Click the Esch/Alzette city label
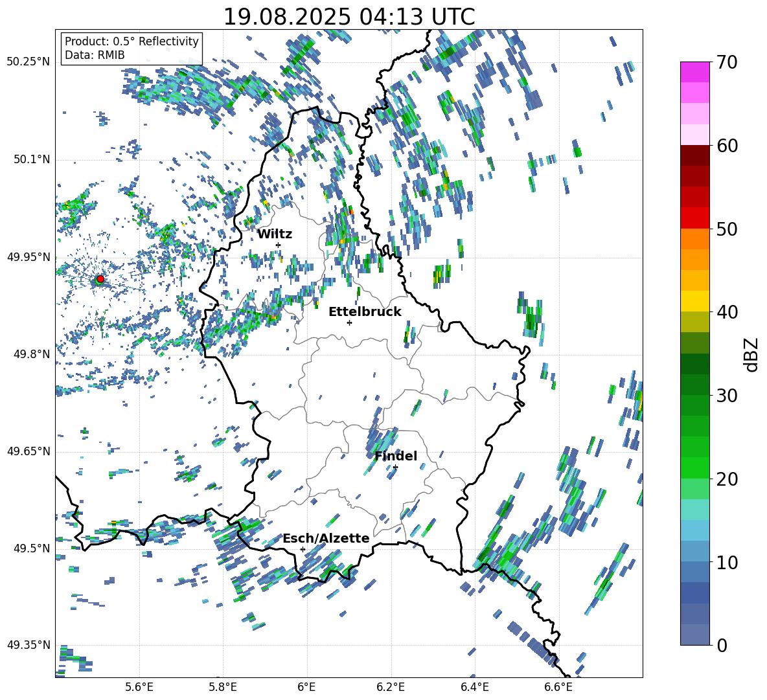767x700 pixels. click(x=326, y=538)
